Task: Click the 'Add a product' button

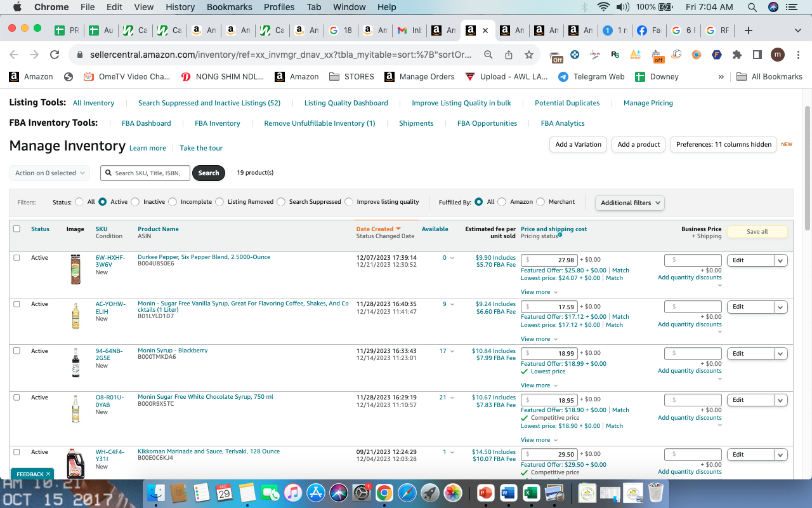Action: coord(639,145)
